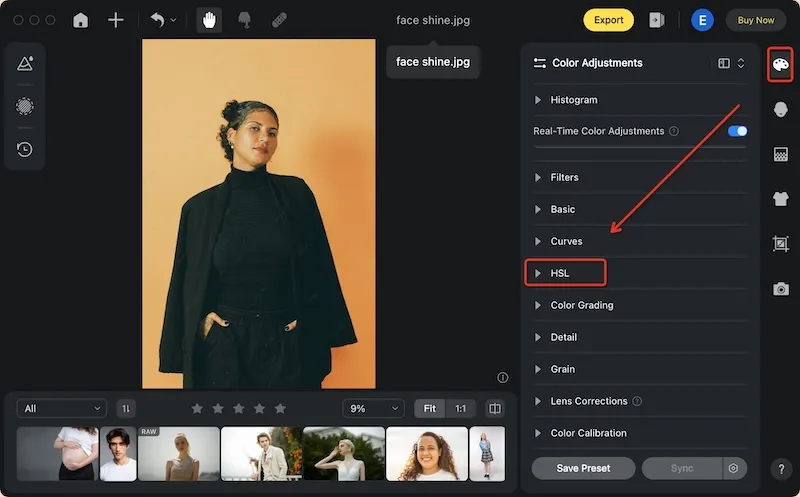Open the image adjustment icon in left sidebar
Image resolution: width=800 pixels, height=497 pixels.
click(x=25, y=64)
